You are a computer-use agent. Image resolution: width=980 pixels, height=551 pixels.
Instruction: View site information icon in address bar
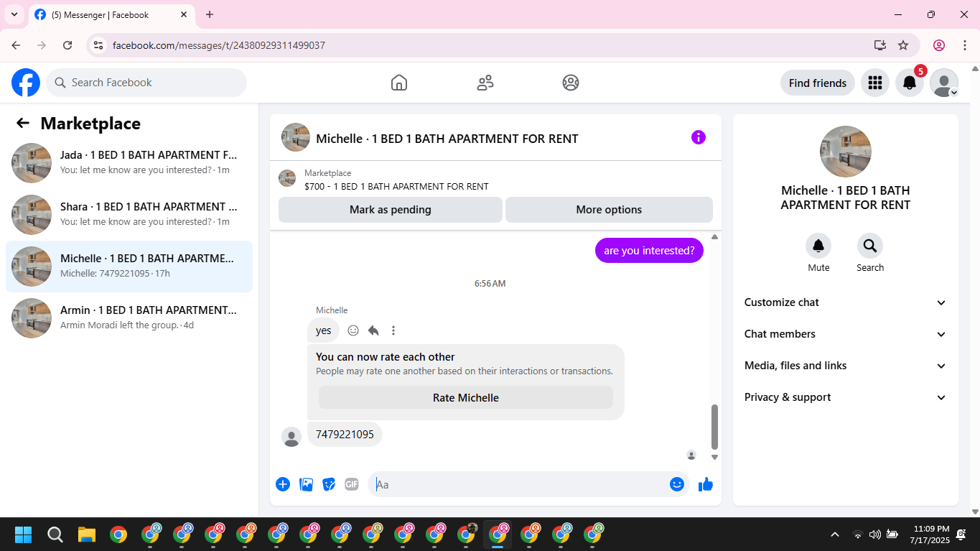[99, 45]
